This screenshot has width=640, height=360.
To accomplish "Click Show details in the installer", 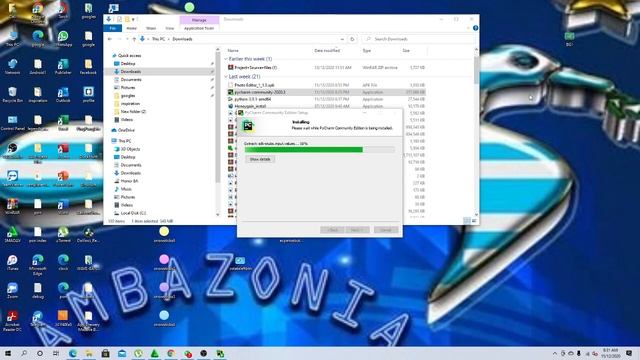I will [x=260, y=159].
